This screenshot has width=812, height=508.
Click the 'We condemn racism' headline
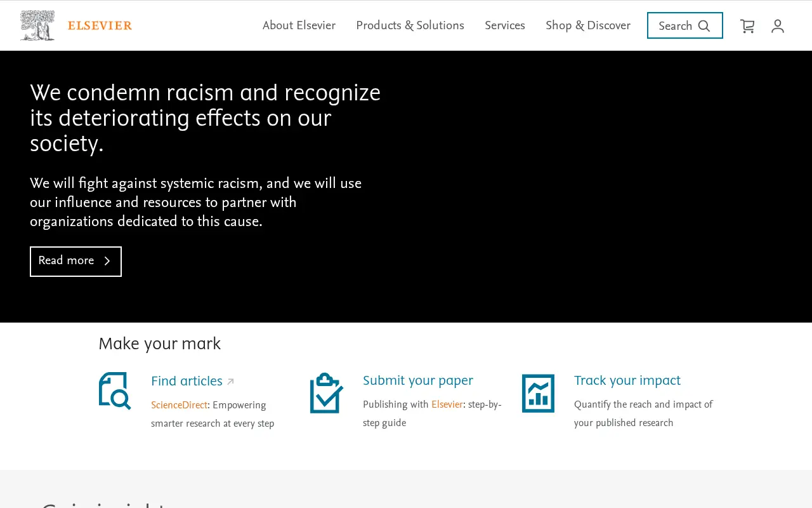click(x=205, y=118)
